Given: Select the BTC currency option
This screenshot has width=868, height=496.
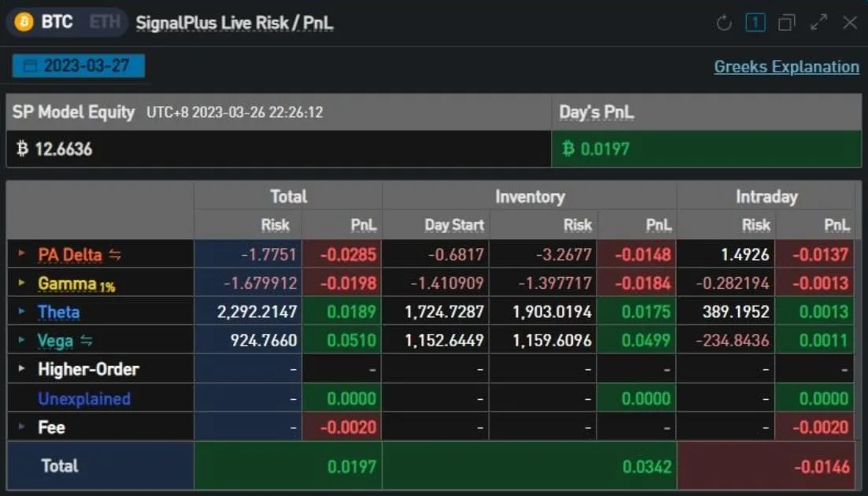Looking at the screenshot, I should click(x=57, y=22).
